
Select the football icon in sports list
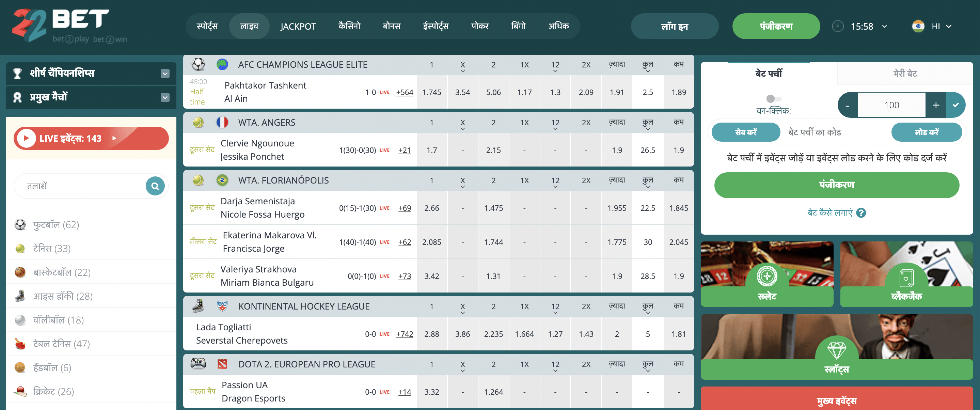20,225
